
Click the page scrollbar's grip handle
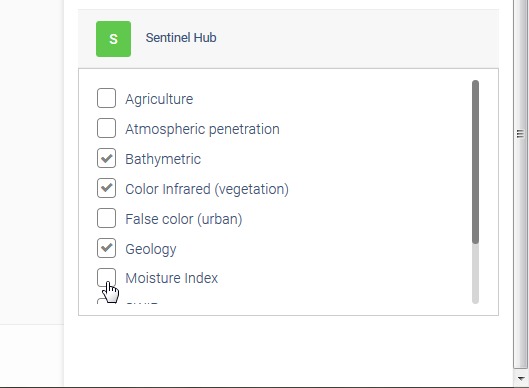[x=521, y=134]
